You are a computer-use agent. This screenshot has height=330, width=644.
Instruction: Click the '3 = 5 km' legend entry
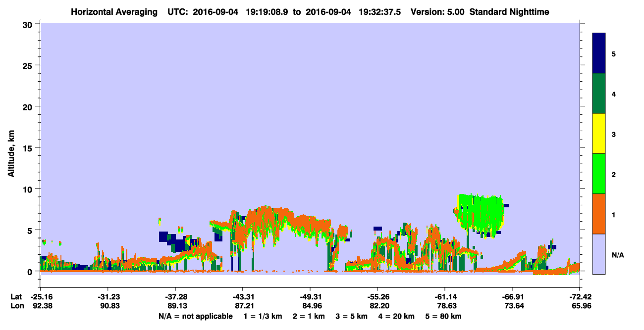(x=352, y=316)
